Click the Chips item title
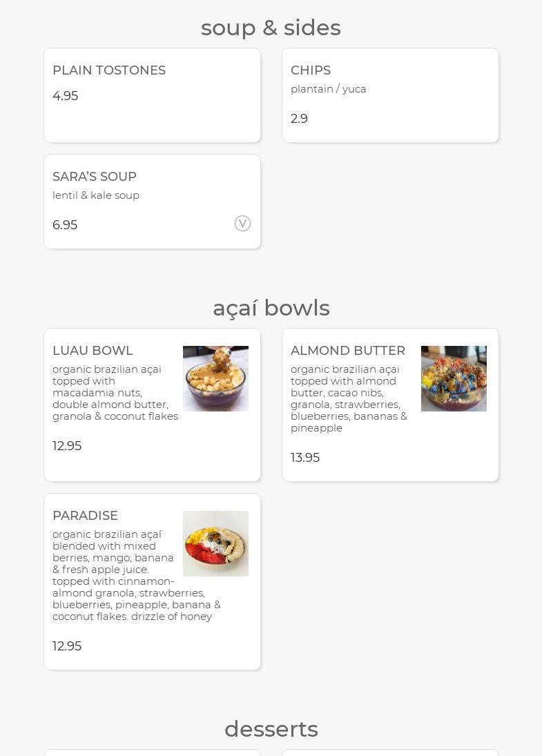The width and height of the screenshot is (542, 756). pyautogui.click(x=311, y=70)
